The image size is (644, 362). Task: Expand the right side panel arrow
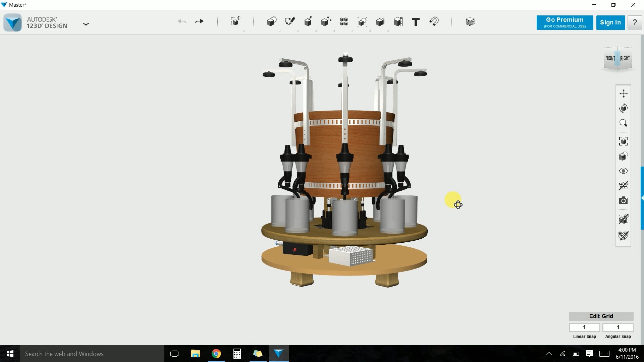642,198
